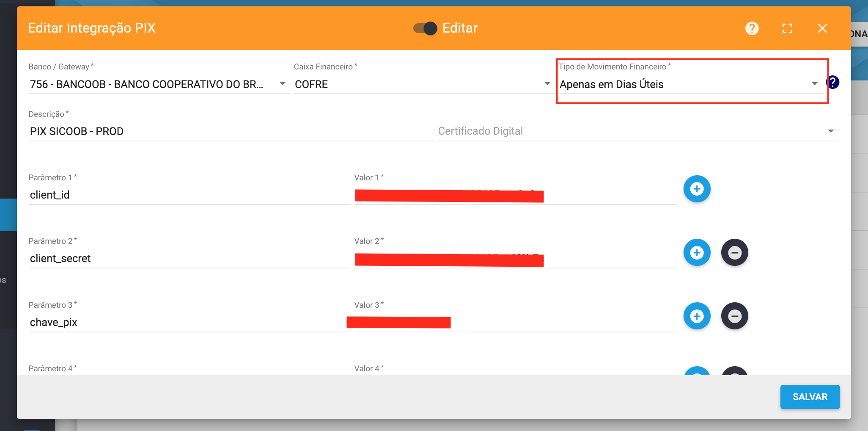Click the blue question mark beside Tipo de Movimento
Image resolution: width=868 pixels, height=431 pixels.
click(x=832, y=82)
